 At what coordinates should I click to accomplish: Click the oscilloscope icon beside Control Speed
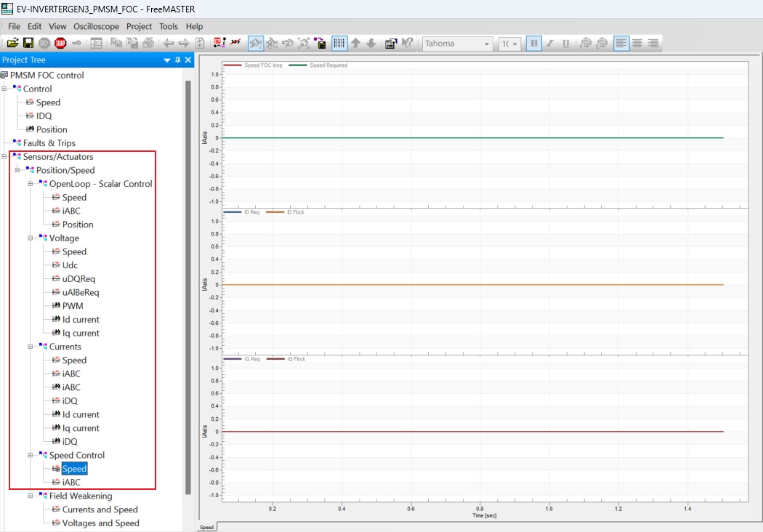point(30,102)
